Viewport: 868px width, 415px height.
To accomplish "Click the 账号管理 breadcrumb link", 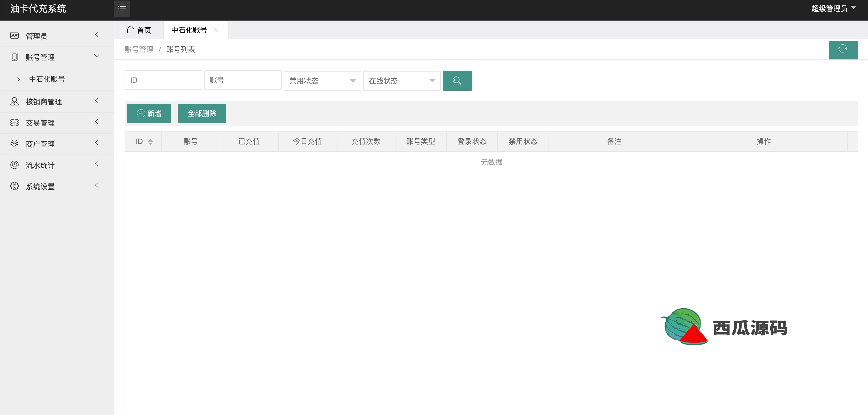I will pos(139,50).
